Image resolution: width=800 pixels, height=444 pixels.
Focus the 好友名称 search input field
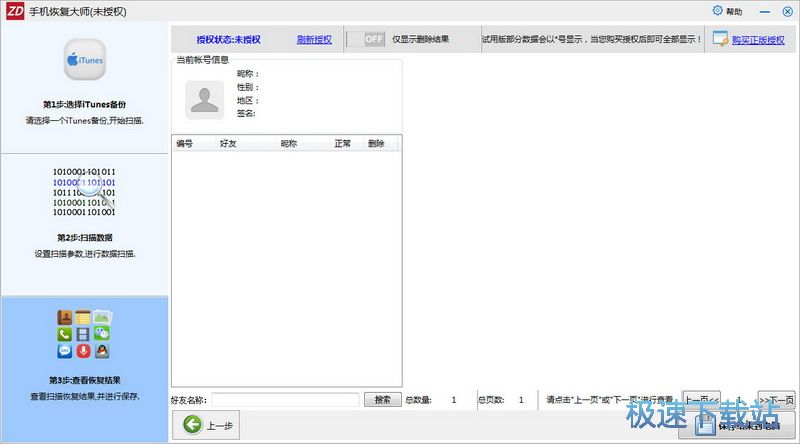[x=284, y=399]
